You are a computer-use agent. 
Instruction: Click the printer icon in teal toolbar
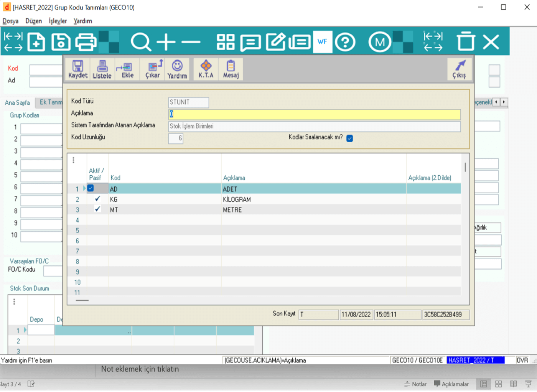point(86,42)
